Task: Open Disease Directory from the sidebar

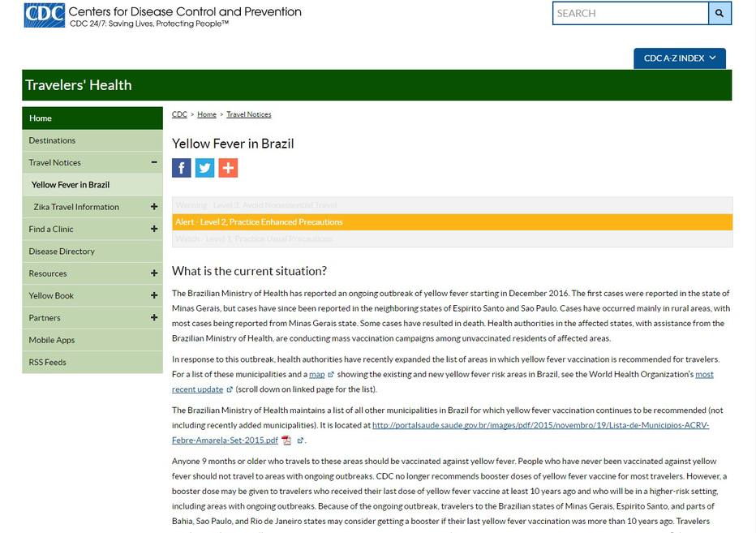Action: coord(62,251)
